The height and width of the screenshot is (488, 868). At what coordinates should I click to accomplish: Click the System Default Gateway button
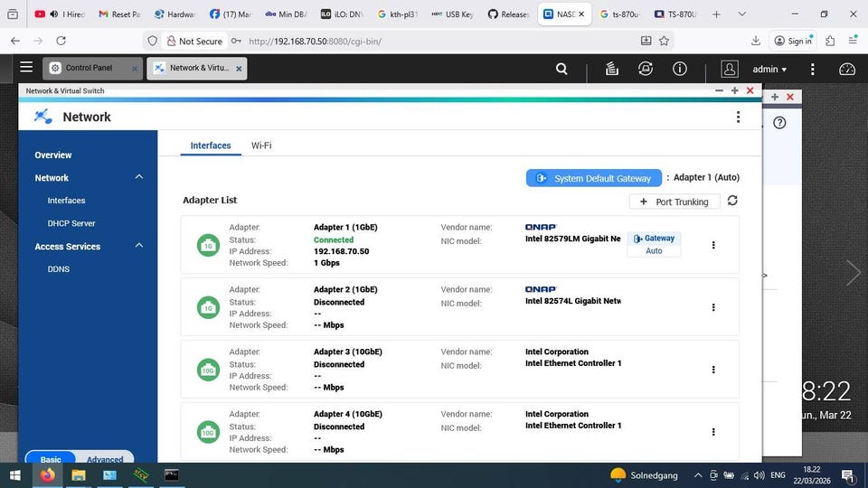594,178
